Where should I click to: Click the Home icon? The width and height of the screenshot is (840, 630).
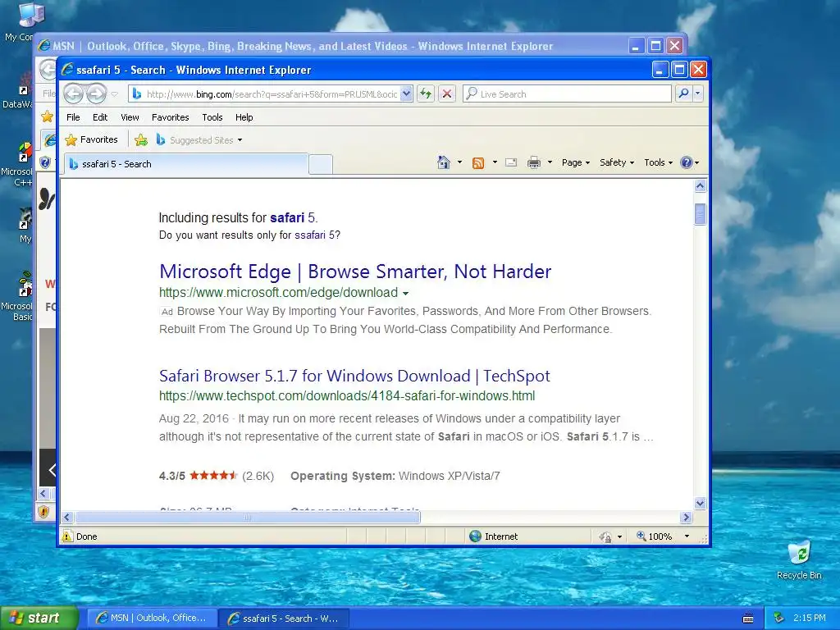pos(444,162)
